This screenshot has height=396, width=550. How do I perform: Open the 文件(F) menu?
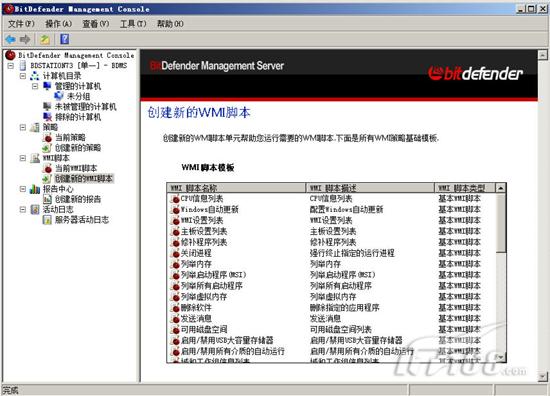[21, 24]
